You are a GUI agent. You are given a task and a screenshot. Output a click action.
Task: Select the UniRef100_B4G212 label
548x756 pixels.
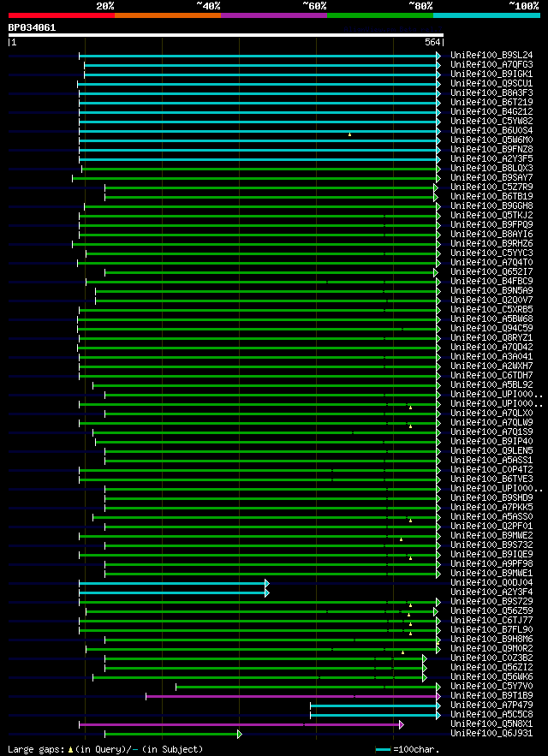491,112
